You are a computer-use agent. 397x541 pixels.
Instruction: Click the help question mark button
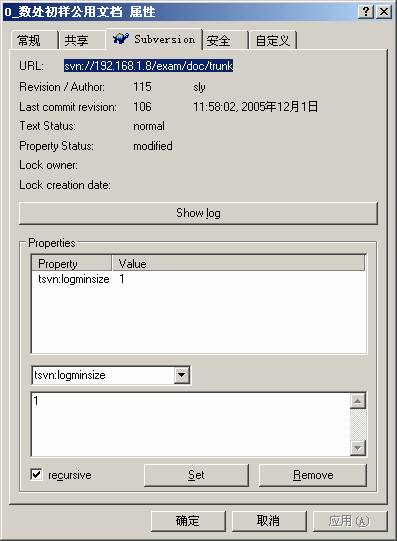coord(366,12)
